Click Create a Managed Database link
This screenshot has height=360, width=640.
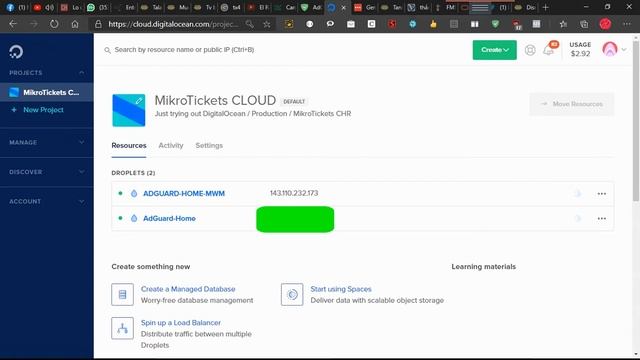point(188,289)
